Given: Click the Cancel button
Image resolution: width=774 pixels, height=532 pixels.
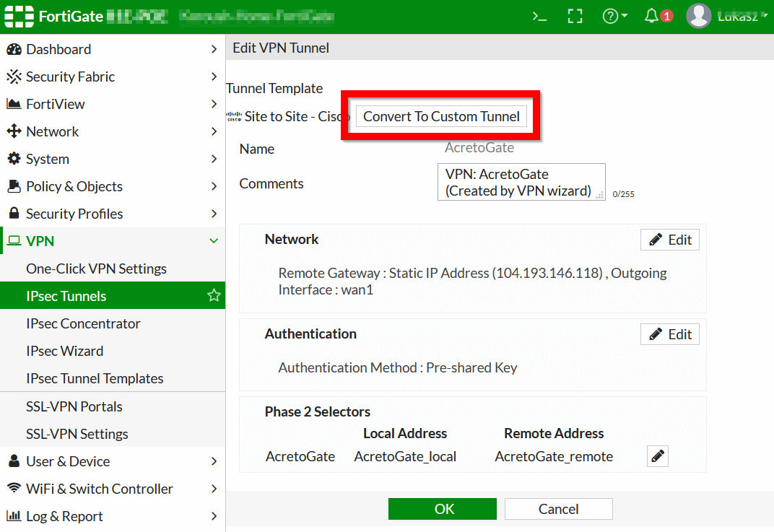Looking at the screenshot, I should point(559,509).
